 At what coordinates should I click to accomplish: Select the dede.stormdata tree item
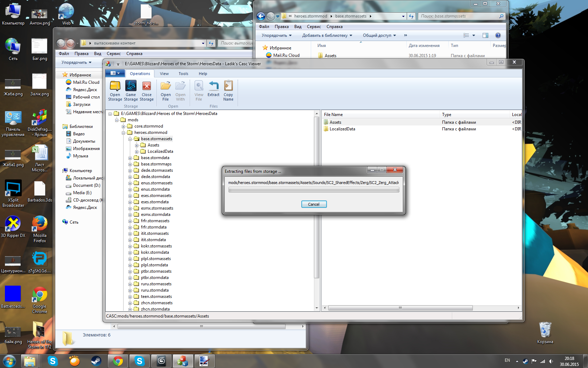pos(155,177)
